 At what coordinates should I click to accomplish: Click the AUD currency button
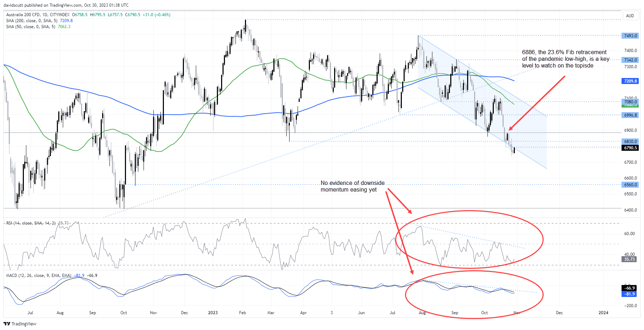click(630, 16)
